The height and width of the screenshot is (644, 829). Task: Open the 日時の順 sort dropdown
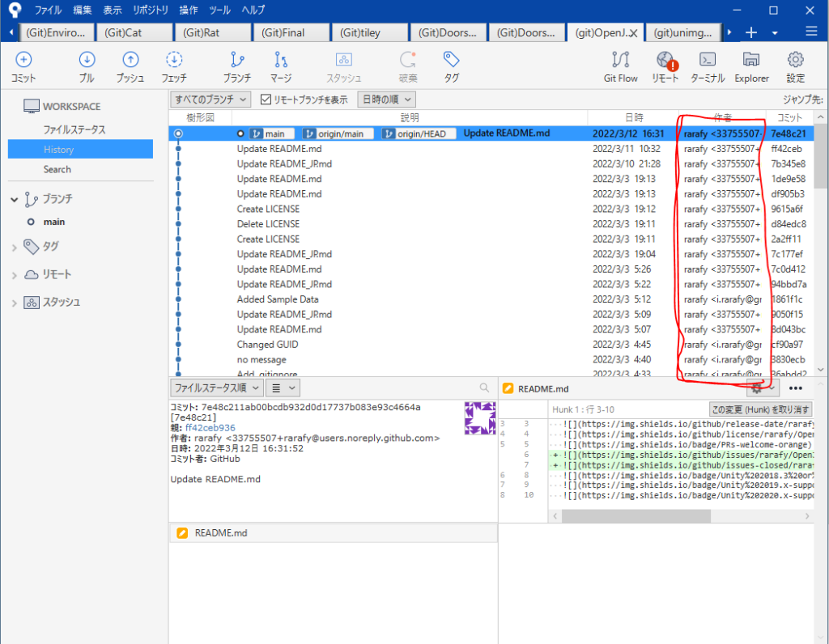[386, 100]
